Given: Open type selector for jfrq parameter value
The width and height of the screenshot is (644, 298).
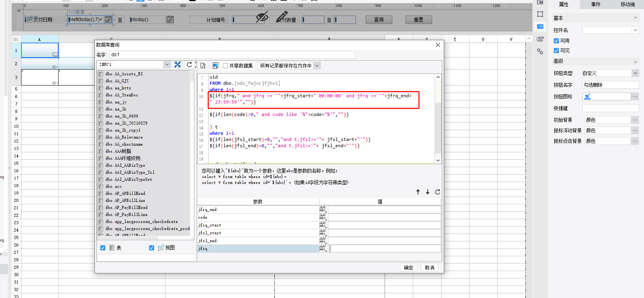Looking at the screenshot, I should tap(323, 248).
